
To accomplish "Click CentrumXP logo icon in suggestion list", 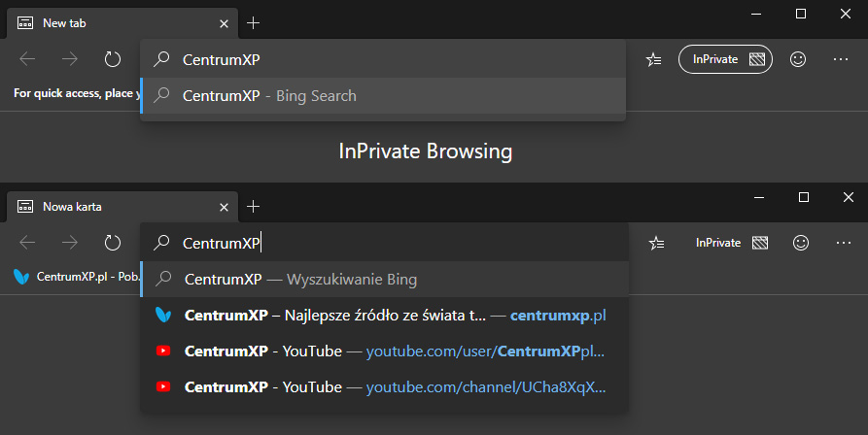I will (162, 315).
